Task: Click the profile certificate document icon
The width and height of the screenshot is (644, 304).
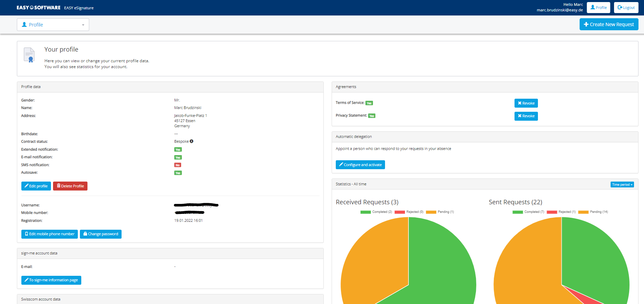Action: 29,55
